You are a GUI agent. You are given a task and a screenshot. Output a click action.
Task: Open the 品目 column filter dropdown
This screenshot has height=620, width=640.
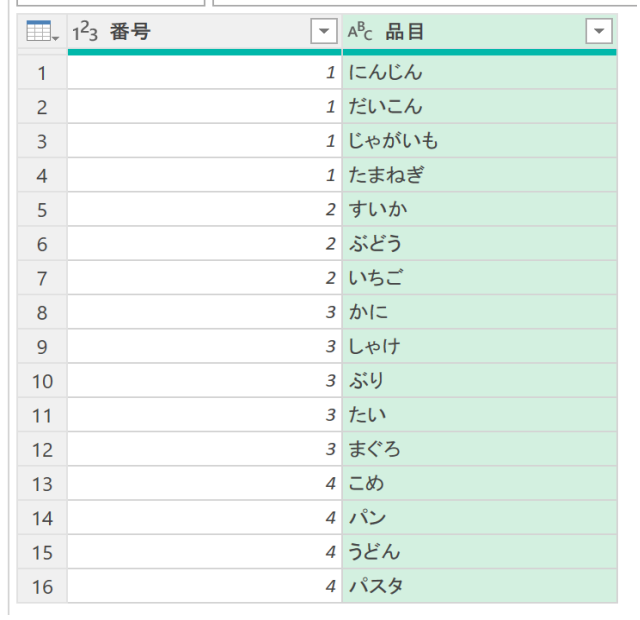click(x=598, y=32)
